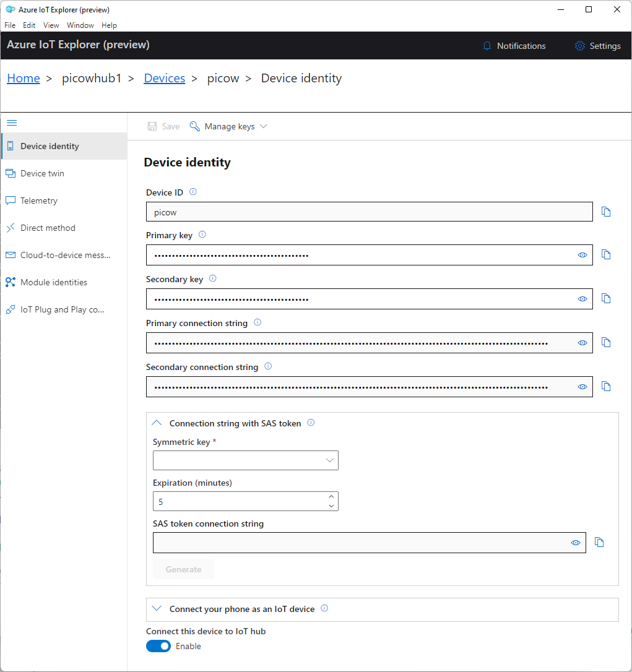Image resolution: width=632 pixels, height=672 pixels.
Task: Open the File menu
Action: [10, 25]
